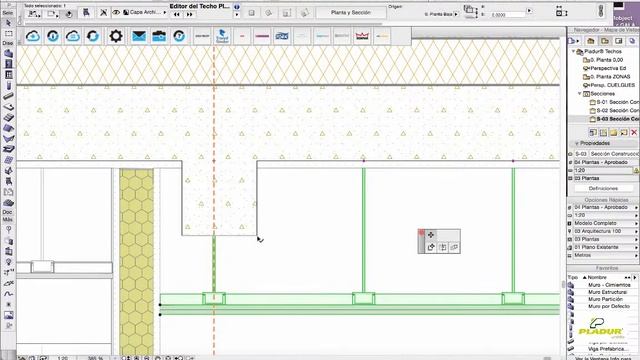Click next arrow under Editor del Techo

click(189, 14)
